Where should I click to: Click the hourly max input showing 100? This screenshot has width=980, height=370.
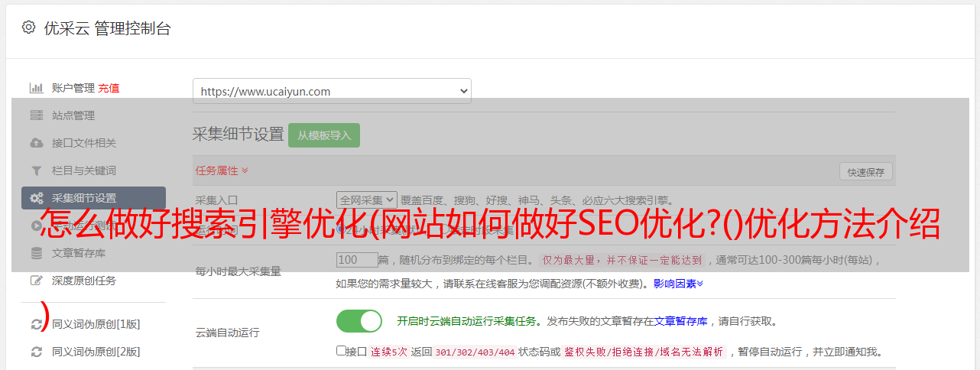tap(358, 260)
